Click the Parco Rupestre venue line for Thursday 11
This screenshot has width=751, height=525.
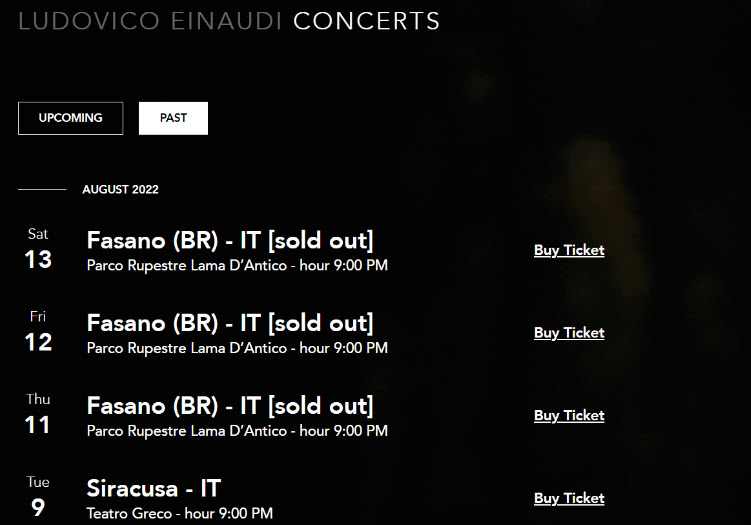pos(237,431)
